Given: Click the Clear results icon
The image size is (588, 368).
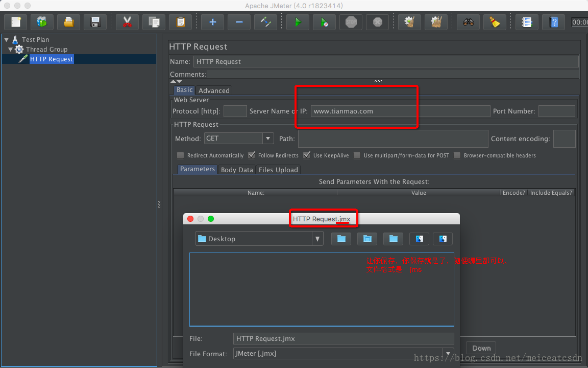Looking at the screenshot, I should [x=409, y=22].
